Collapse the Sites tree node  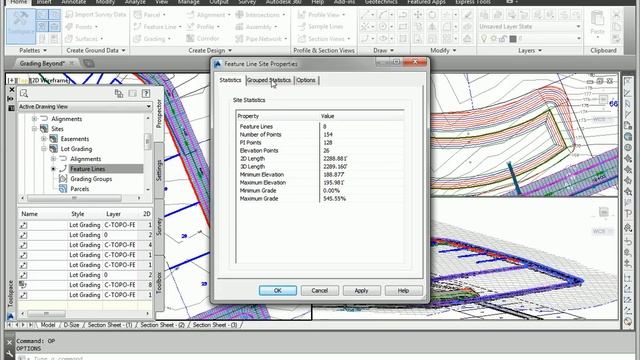point(34,129)
